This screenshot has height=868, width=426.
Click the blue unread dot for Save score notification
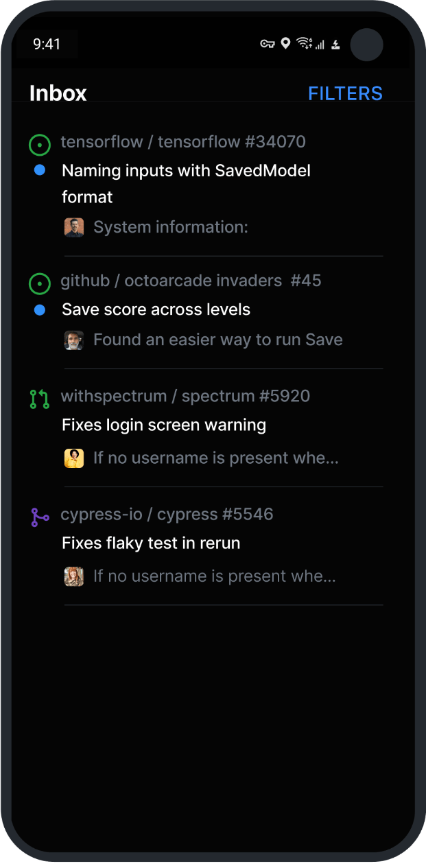[40, 310]
